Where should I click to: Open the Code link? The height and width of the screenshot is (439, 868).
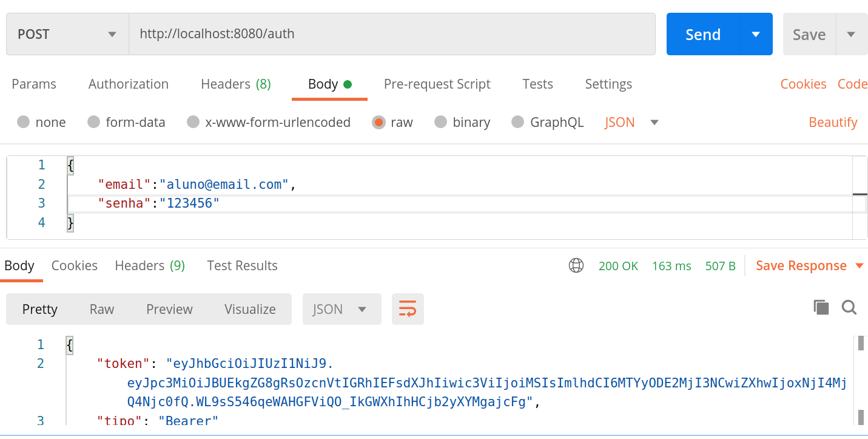(x=852, y=84)
